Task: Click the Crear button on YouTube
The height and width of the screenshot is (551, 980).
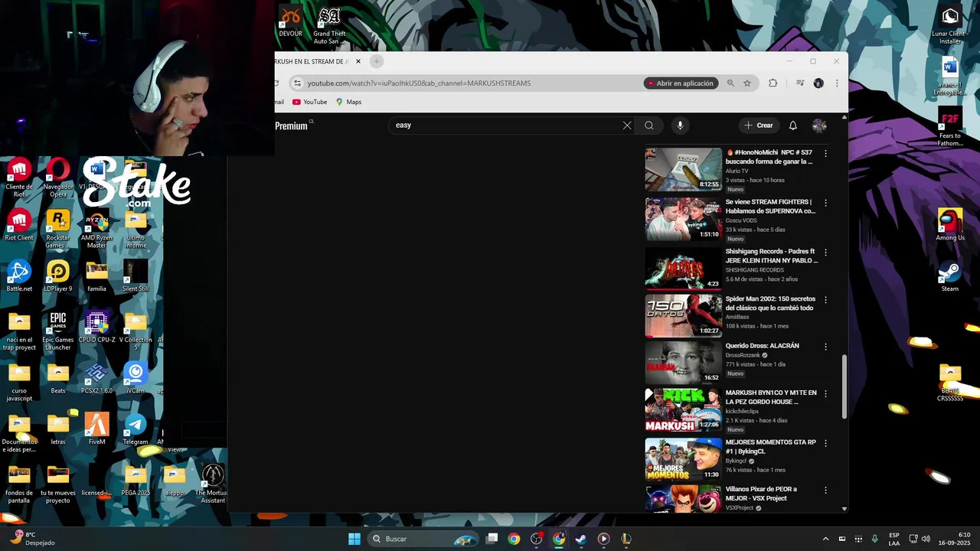Action: pos(759,126)
